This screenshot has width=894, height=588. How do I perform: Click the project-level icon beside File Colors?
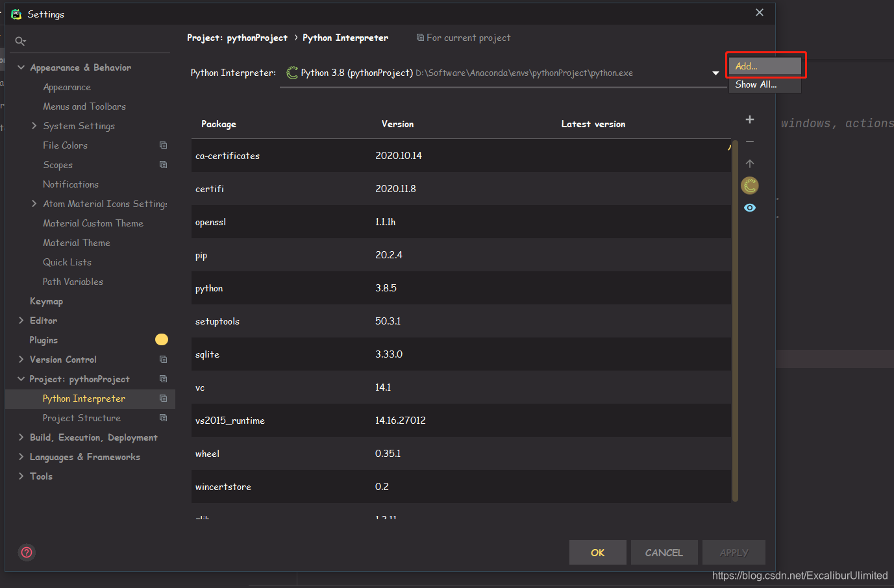tap(164, 145)
